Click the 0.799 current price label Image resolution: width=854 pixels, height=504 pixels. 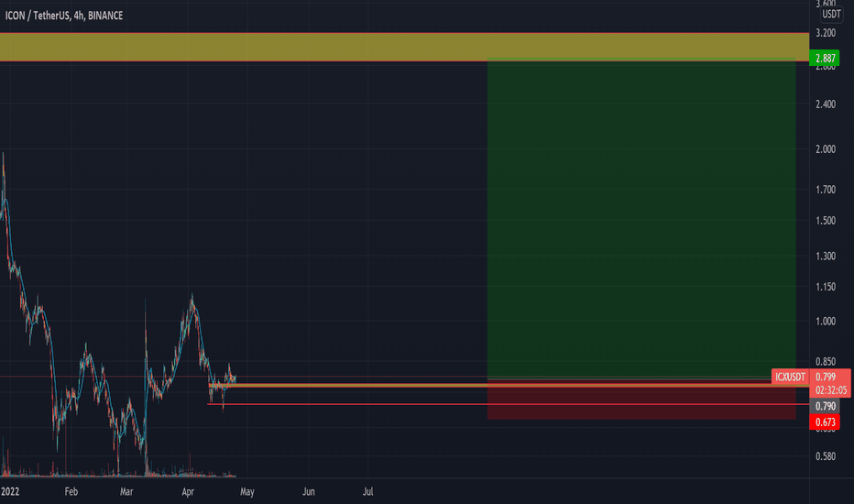point(826,377)
